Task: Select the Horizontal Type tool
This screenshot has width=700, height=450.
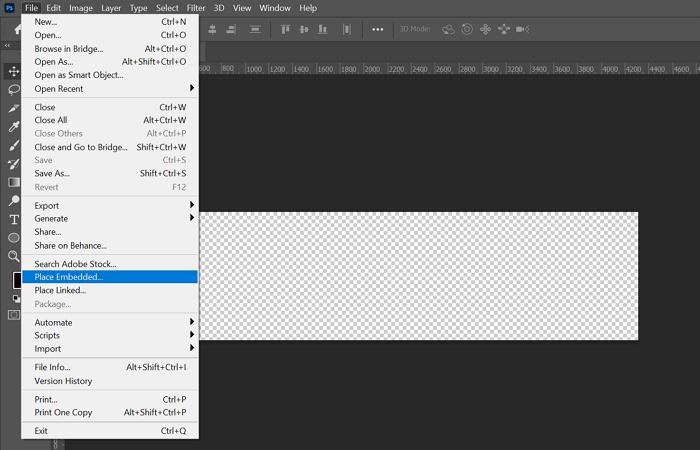Action: point(14,219)
